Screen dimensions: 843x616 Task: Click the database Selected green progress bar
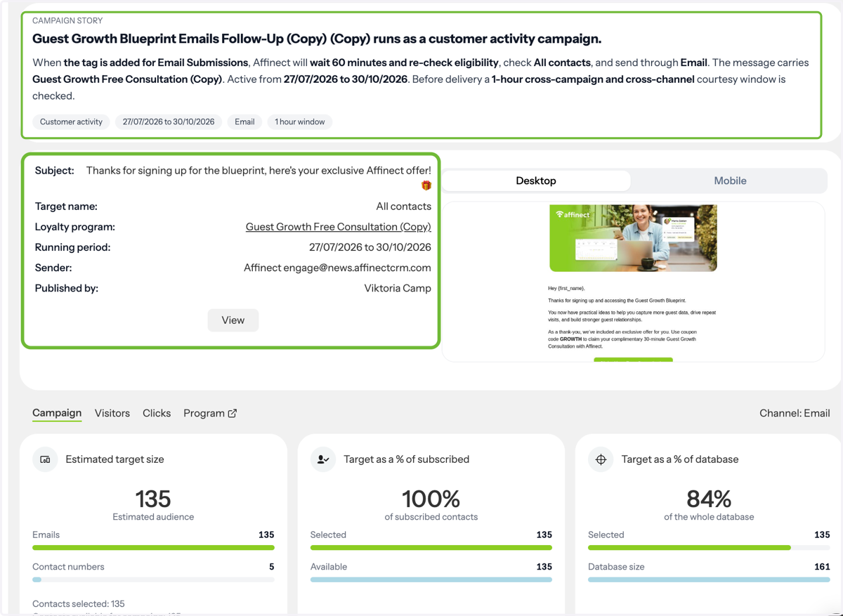click(x=709, y=548)
